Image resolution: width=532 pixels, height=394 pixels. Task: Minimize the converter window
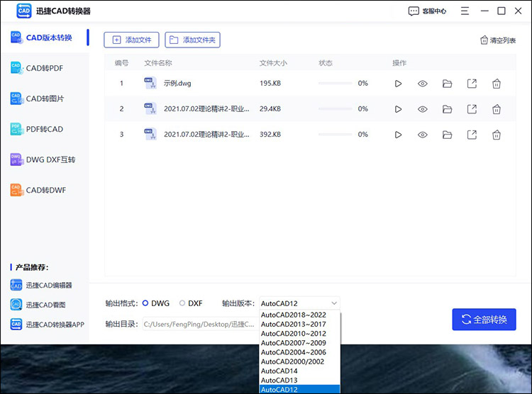tap(484, 11)
